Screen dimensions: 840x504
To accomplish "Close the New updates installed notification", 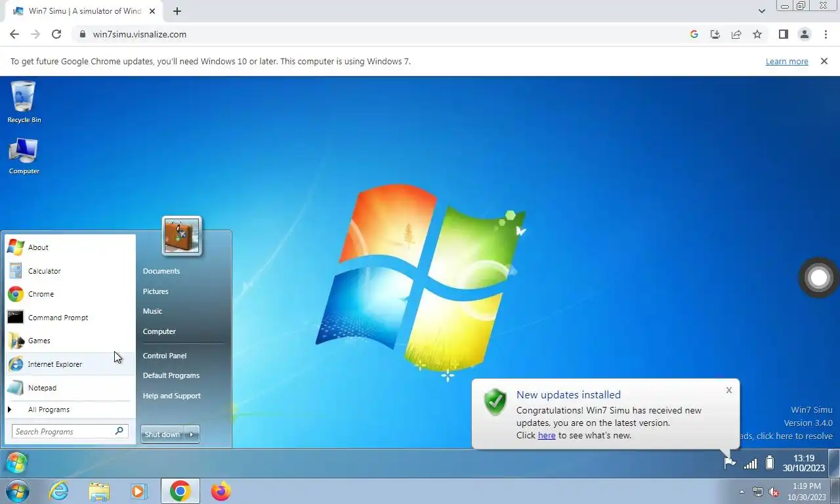I will [728, 390].
